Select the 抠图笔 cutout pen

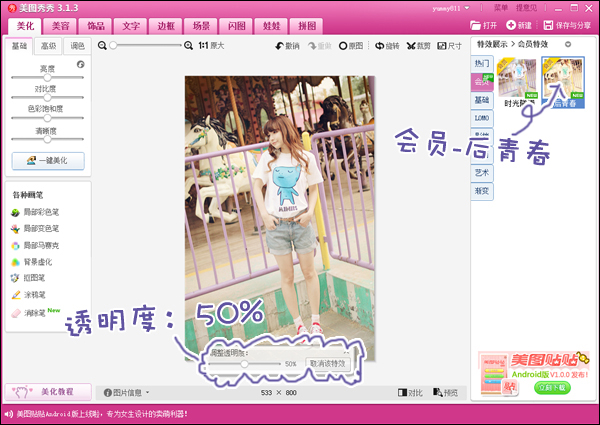click(28, 278)
